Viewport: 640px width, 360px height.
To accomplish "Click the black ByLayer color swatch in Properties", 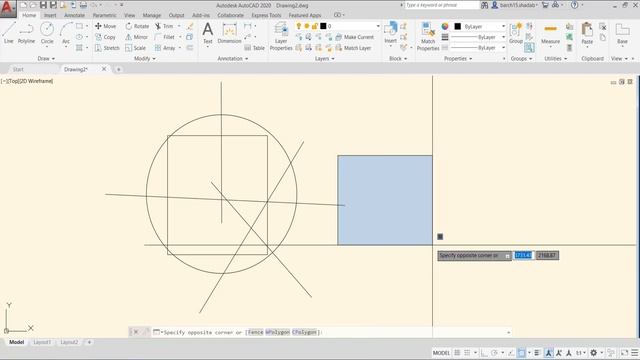I will tap(458, 26).
